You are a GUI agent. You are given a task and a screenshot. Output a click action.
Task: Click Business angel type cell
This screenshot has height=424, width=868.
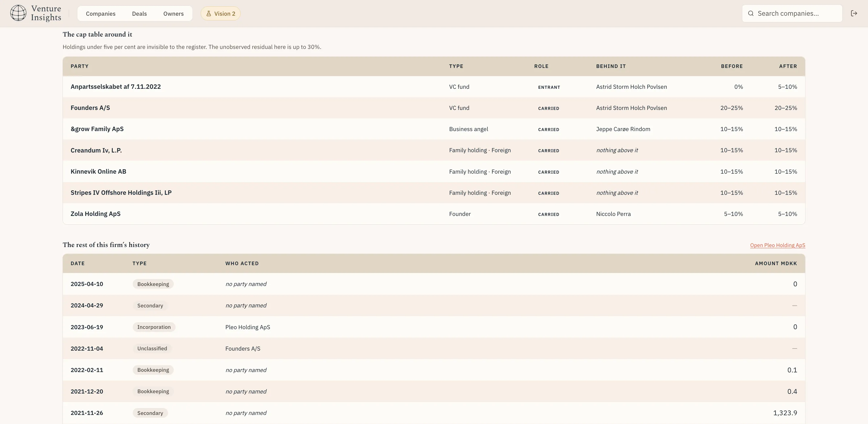tap(468, 129)
